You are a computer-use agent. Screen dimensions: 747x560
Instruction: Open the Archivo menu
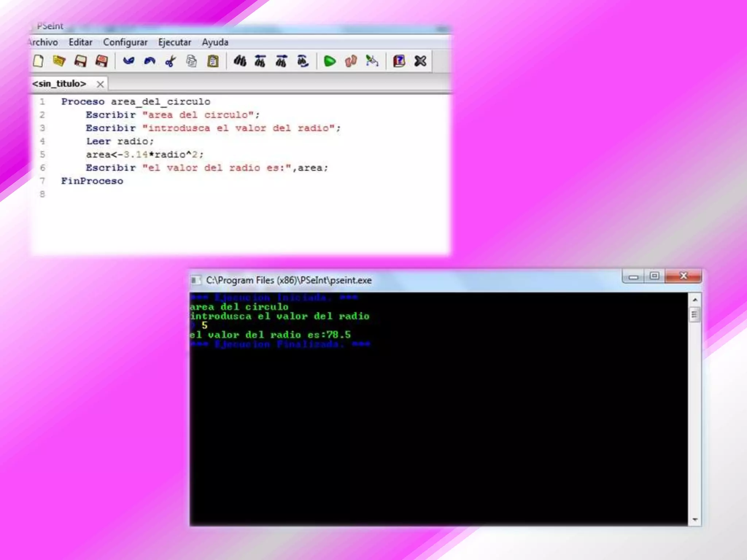[44, 42]
